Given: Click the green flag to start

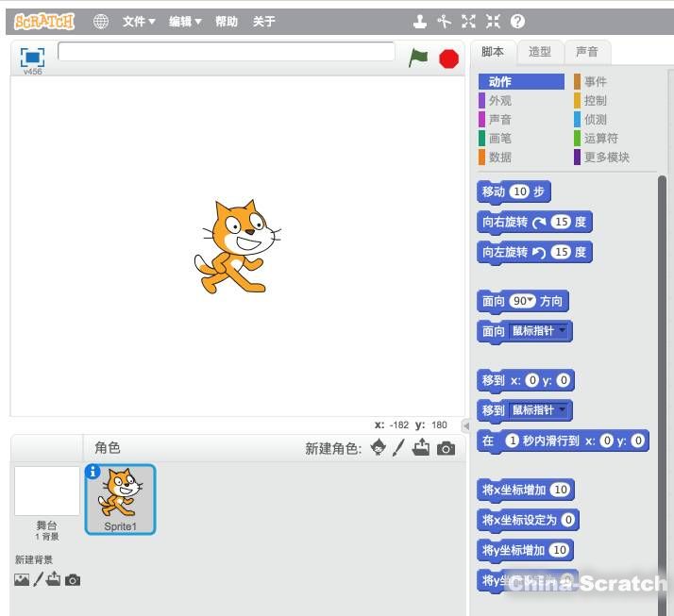Looking at the screenshot, I should tap(418, 58).
